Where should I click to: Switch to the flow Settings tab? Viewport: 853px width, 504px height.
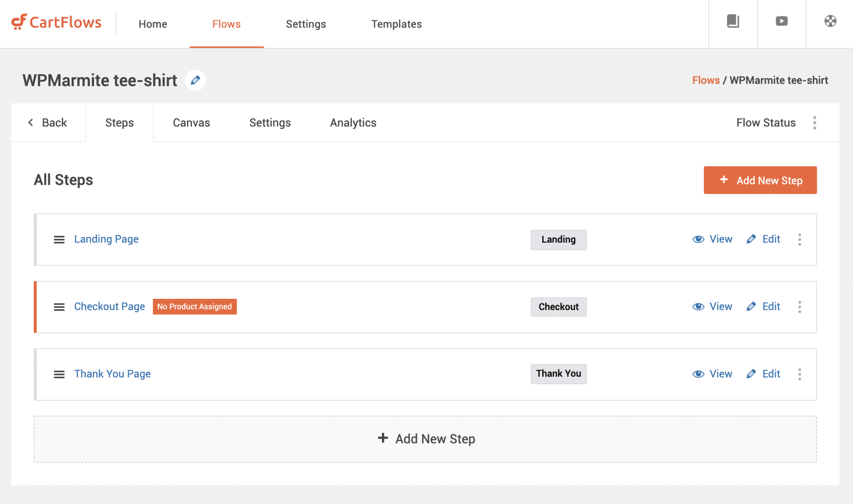point(270,123)
